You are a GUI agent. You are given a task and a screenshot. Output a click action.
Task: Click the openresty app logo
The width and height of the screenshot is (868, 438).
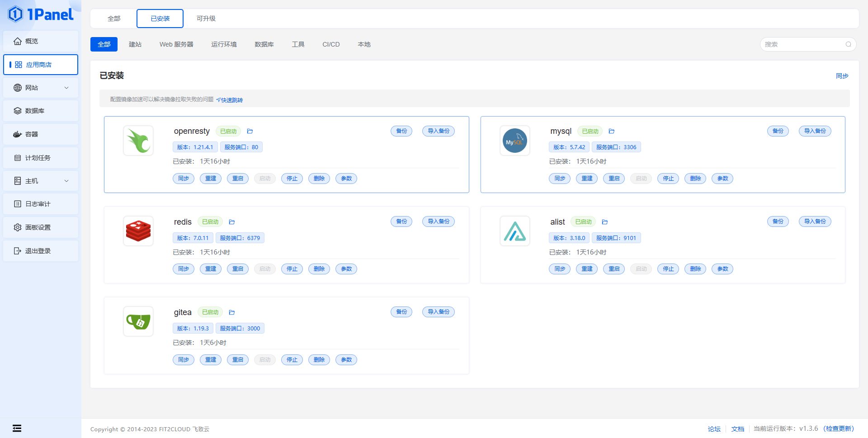click(x=138, y=141)
